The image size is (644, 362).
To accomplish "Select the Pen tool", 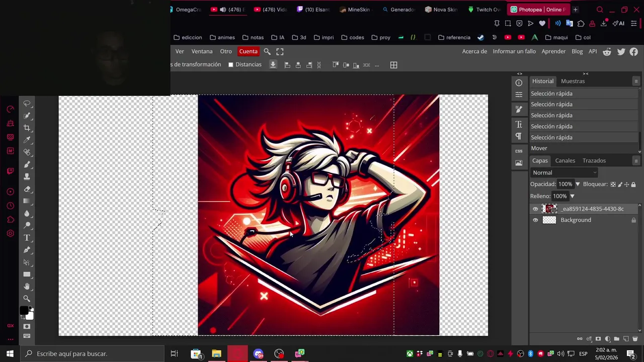I will [27, 250].
